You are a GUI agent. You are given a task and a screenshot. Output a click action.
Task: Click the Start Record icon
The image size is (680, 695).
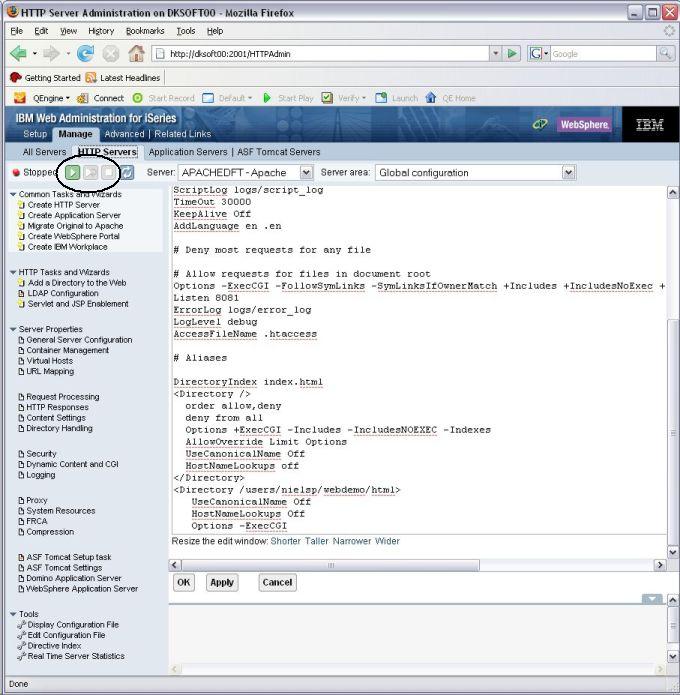138,98
